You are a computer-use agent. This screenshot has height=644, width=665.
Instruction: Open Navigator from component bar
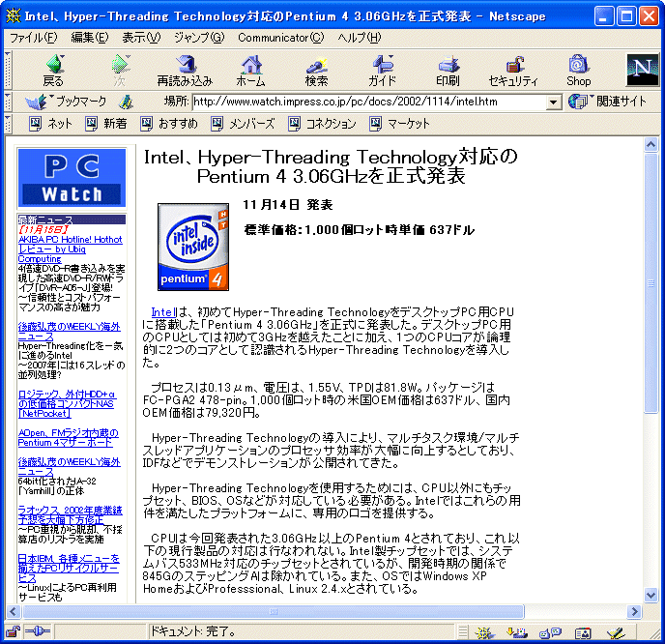484,633
